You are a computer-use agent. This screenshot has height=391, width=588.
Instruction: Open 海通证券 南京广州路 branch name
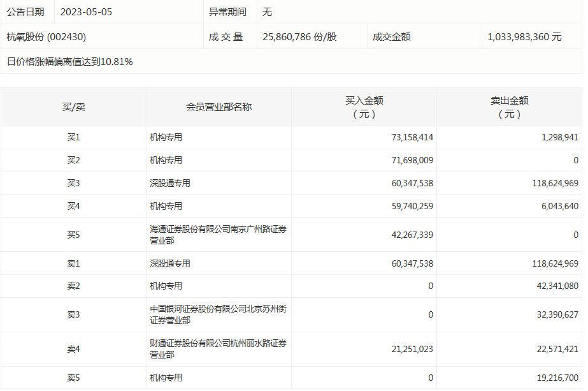click(218, 235)
